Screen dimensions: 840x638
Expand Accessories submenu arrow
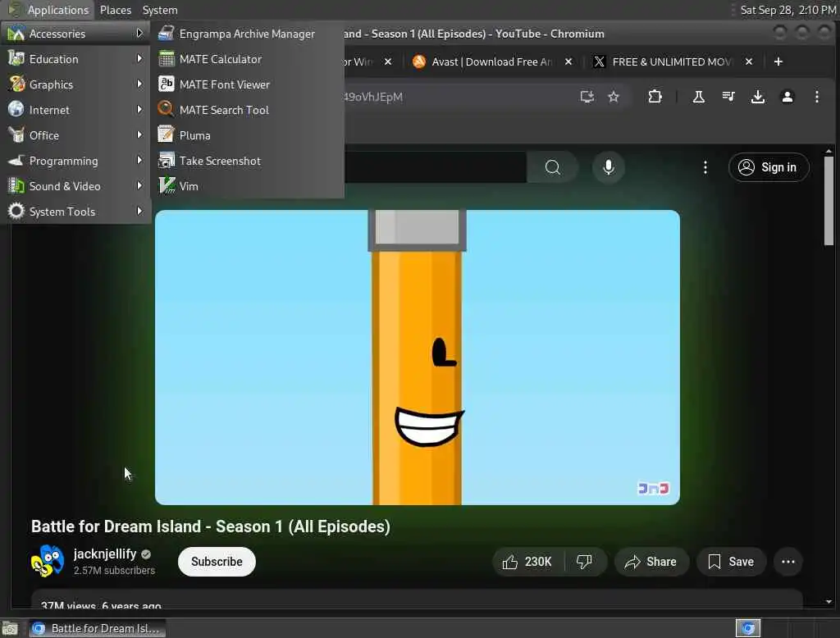pyautogui.click(x=139, y=34)
